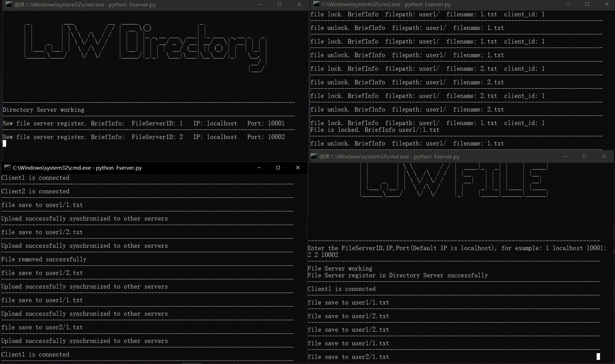Image resolution: width=615 pixels, height=364 pixels.
Task: Click the cmd icon in the Lserver.py window title bar
Action: tap(317, 4)
